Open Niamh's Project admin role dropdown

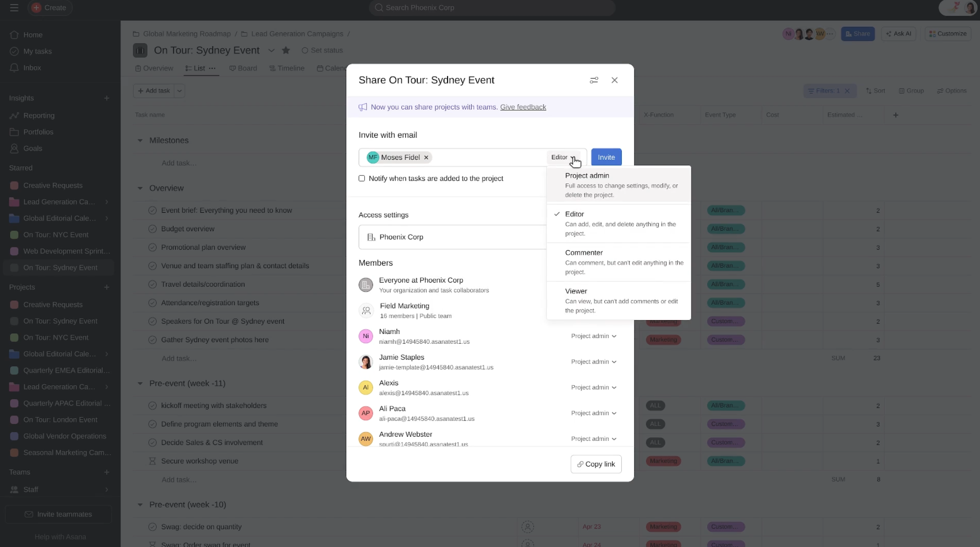(594, 336)
